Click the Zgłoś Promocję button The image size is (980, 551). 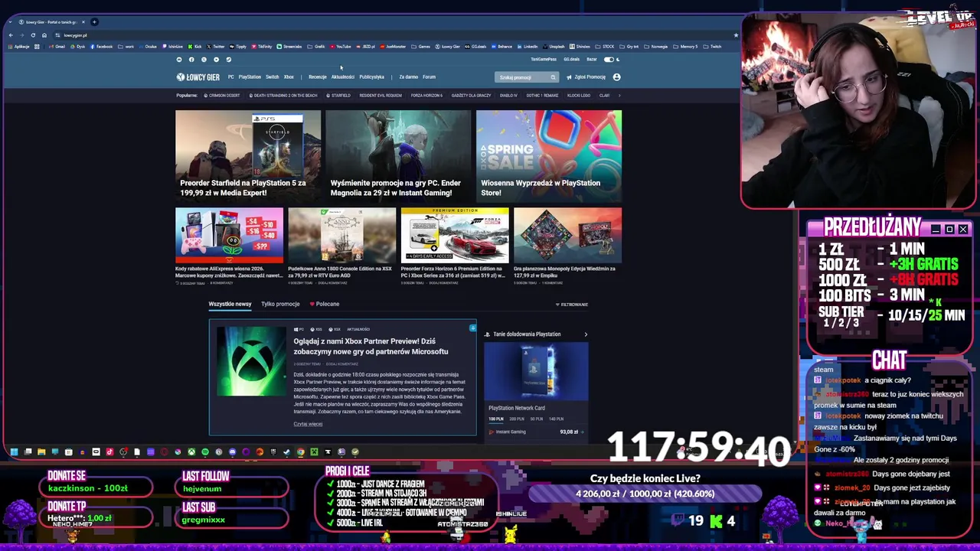coord(586,77)
